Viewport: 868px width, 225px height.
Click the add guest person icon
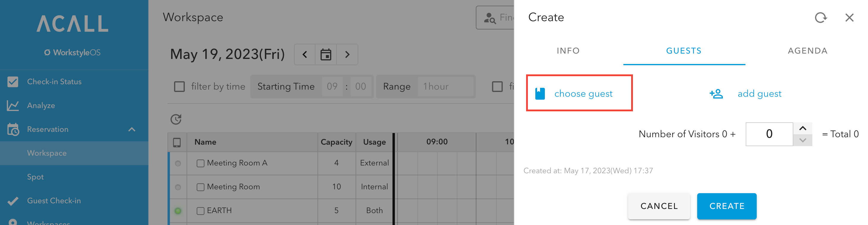pyautogui.click(x=716, y=94)
